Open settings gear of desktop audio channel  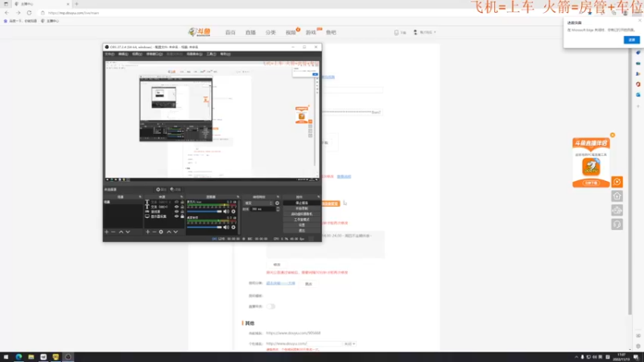[x=233, y=227]
